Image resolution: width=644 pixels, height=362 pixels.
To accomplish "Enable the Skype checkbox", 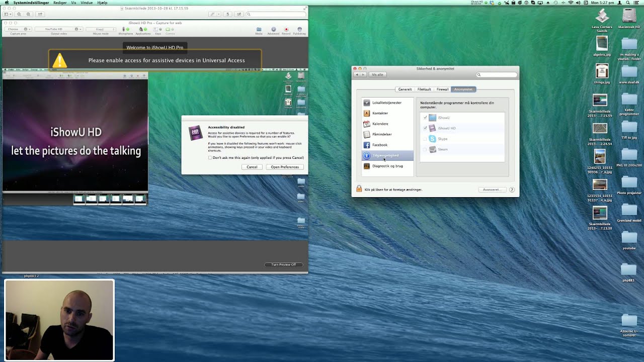I will [425, 139].
